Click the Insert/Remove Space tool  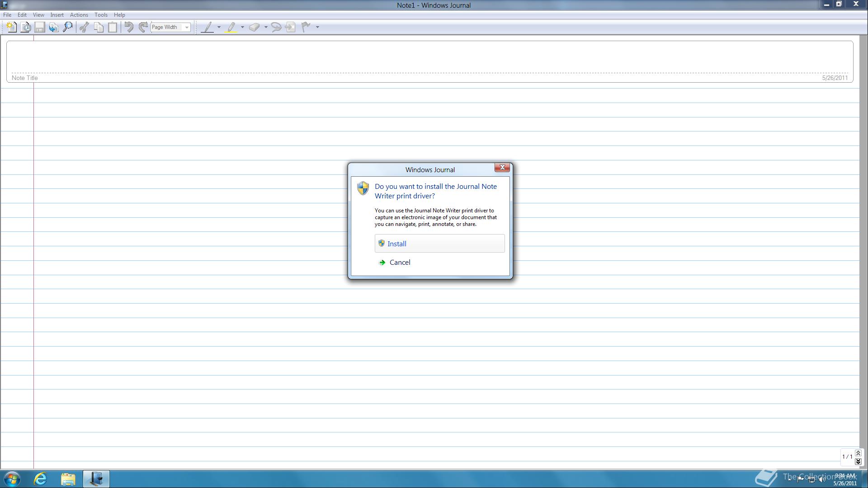pos(290,27)
